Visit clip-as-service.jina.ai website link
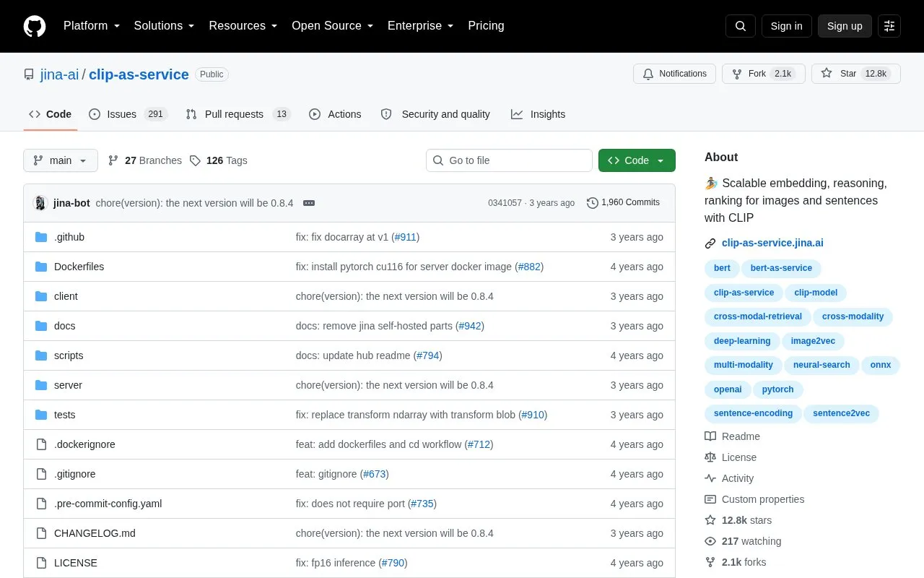This screenshot has height=578, width=924. click(772, 243)
